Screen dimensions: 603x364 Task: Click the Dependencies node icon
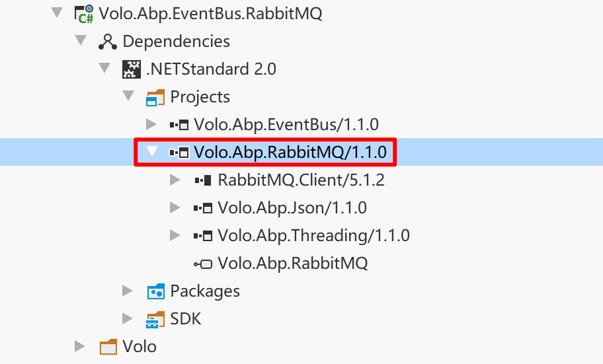click(x=107, y=41)
